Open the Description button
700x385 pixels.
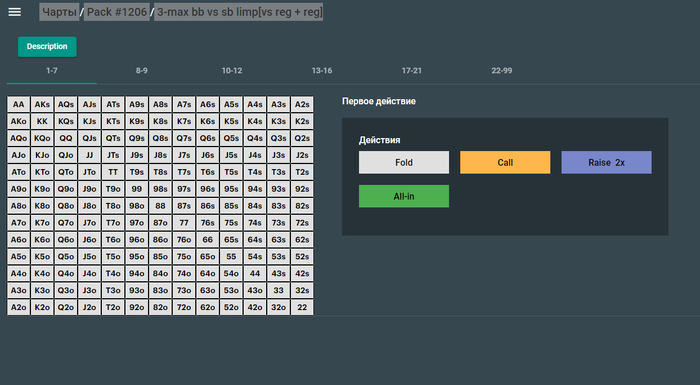tap(47, 46)
